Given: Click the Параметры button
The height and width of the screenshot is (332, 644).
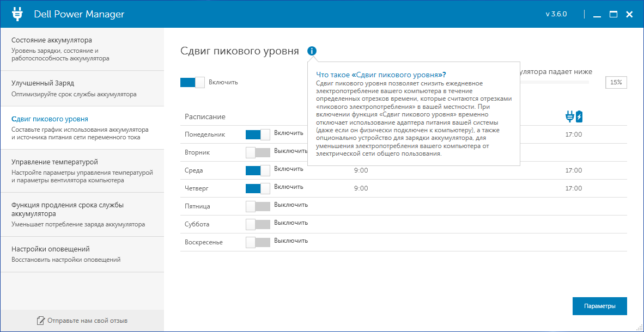Looking at the screenshot, I should pyautogui.click(x=600, y=306).
